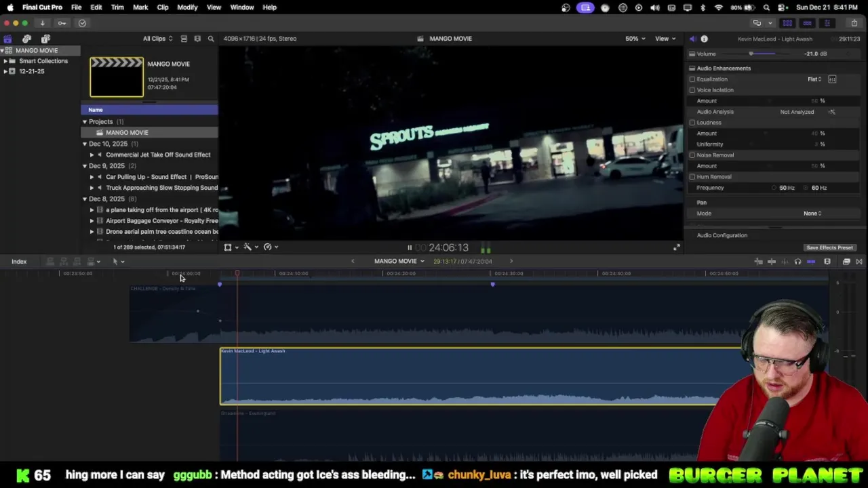Expand the 12-21-25 event
The width and height of the screenshot is (868, 488).
pos(5,71)
